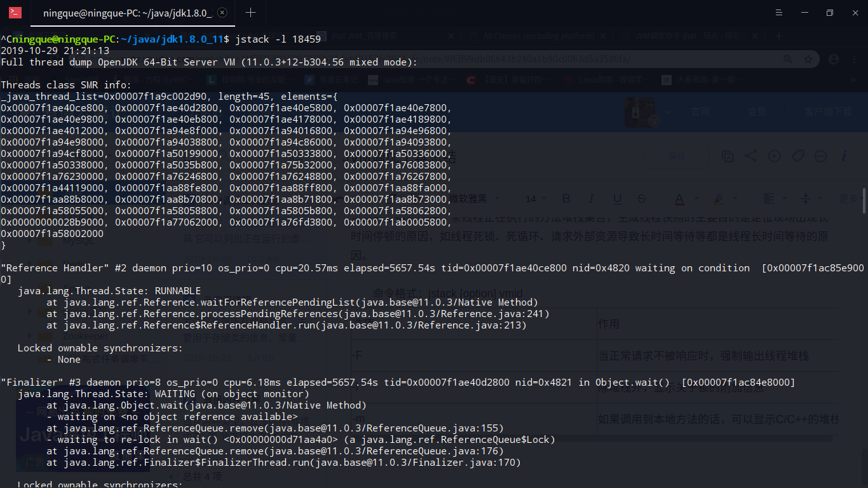The image size is (868, 488).
Task: Open the highlighter color dropdown arrow
Action: click(x=735, y=200)
